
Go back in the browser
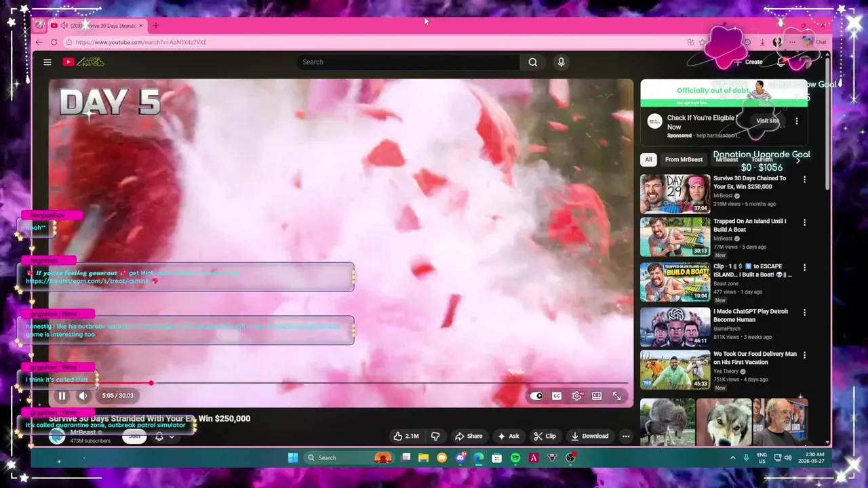tap(39, 42)
